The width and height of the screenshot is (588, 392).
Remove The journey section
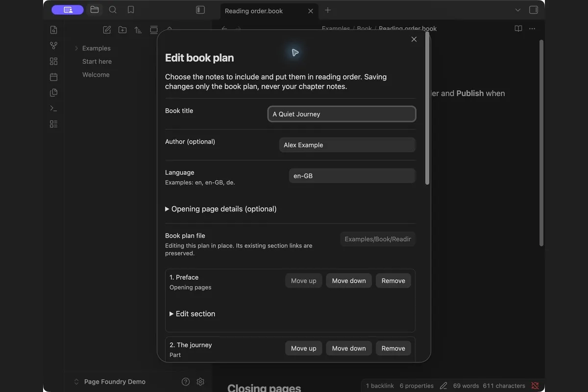tap(393, 348)
